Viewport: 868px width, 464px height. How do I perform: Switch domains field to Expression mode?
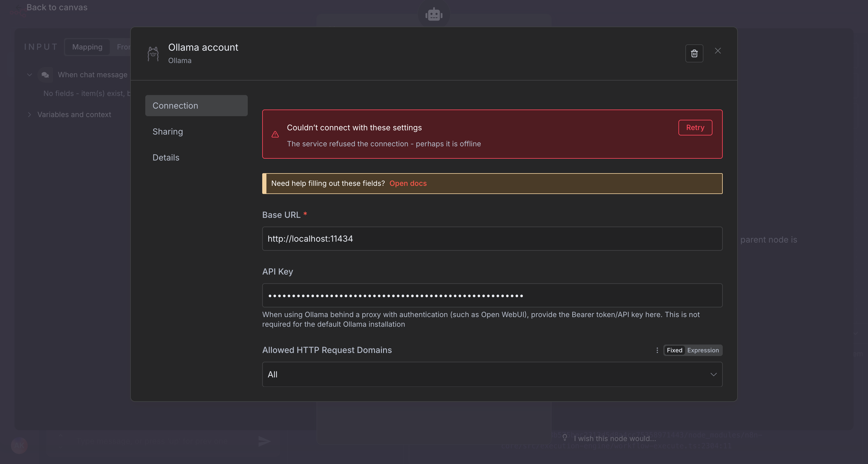pyautogui.click(x=703, y=350)
